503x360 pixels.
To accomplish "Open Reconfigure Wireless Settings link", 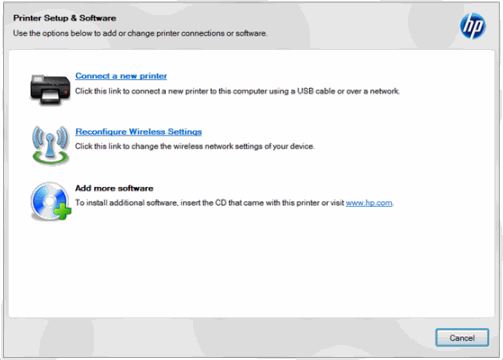I will 138,132.
